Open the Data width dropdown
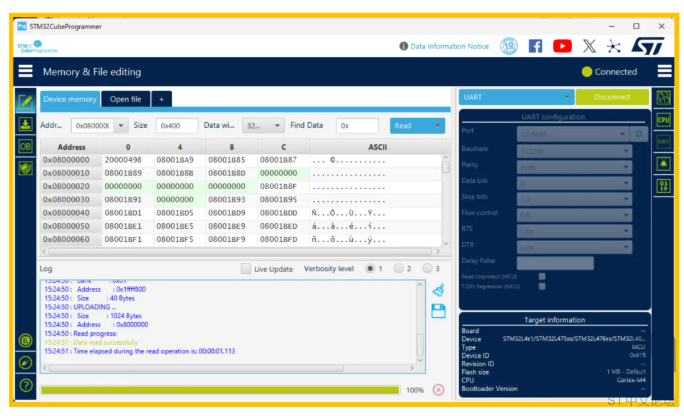The image size is (684, 416). coord(263,126)
